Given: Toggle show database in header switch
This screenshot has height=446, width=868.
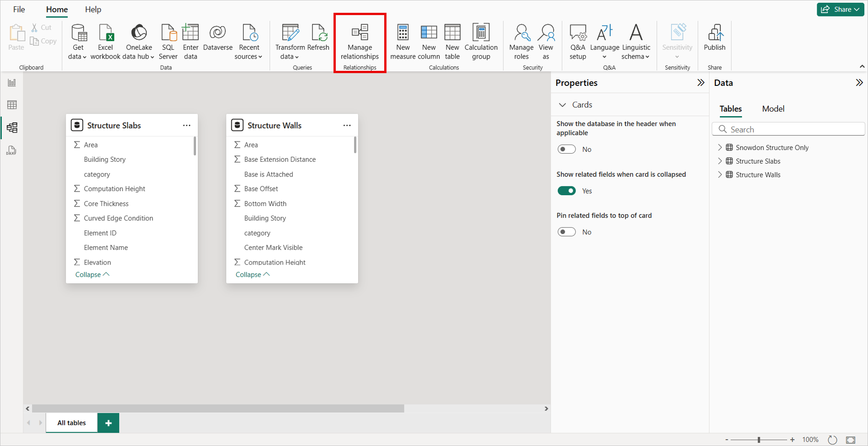Looking at the screenshot, I should pos(566,149).
